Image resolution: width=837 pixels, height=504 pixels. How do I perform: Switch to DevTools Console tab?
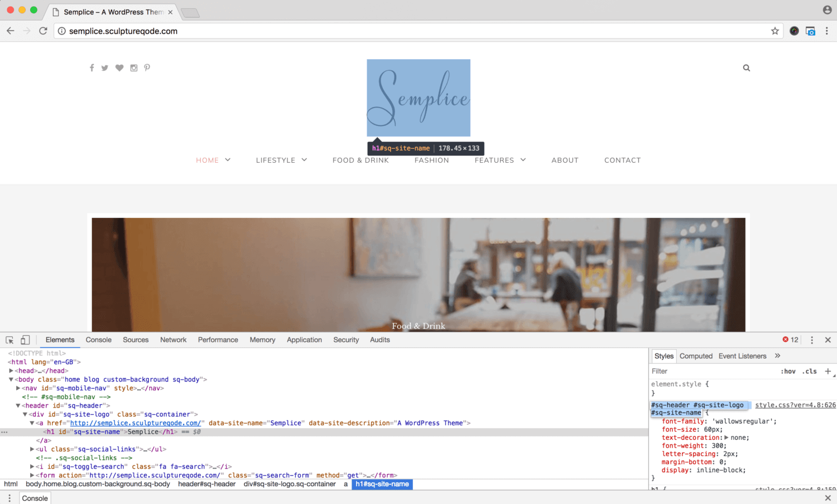[x=99, y=340]
